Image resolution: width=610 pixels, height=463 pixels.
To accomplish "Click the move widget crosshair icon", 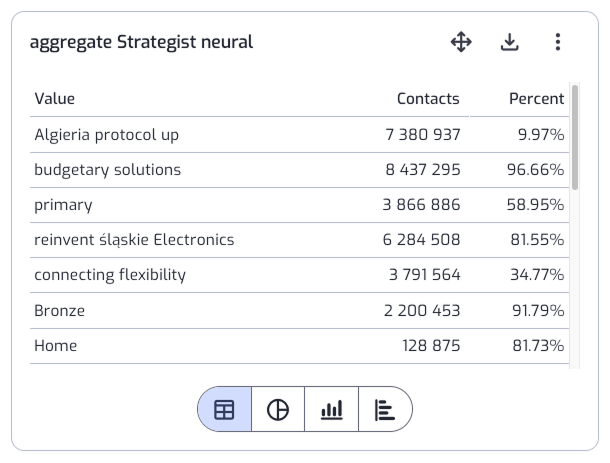I will pyautogui.click(x=461, y=42).
